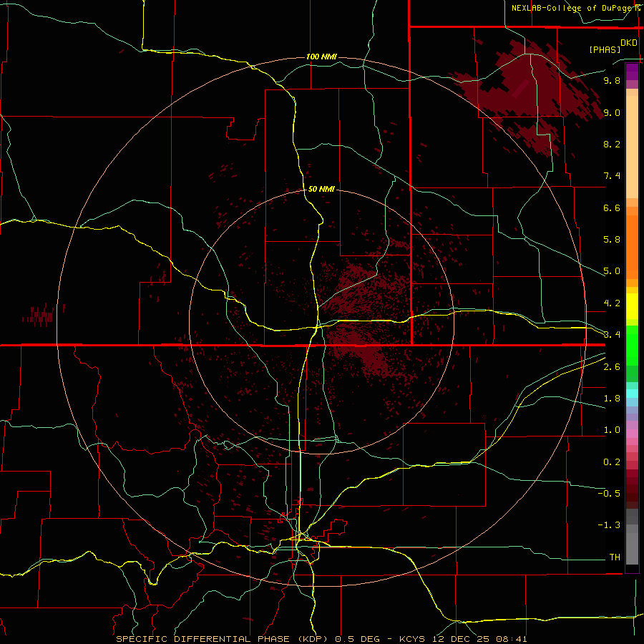The width and height of the screenshot is (644, 644).
Task: Pick the cyan band of the color bar
Action: click(632, 394)
